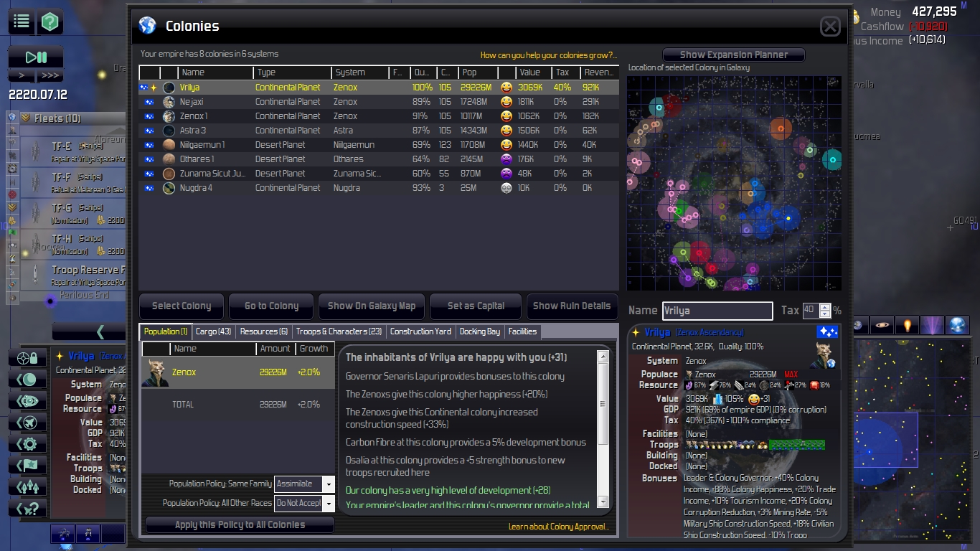The width and height of the screenshot is (980, 551).
Task: Click the Nugdra 4 planet icon
Action: (x=169, y=188)
